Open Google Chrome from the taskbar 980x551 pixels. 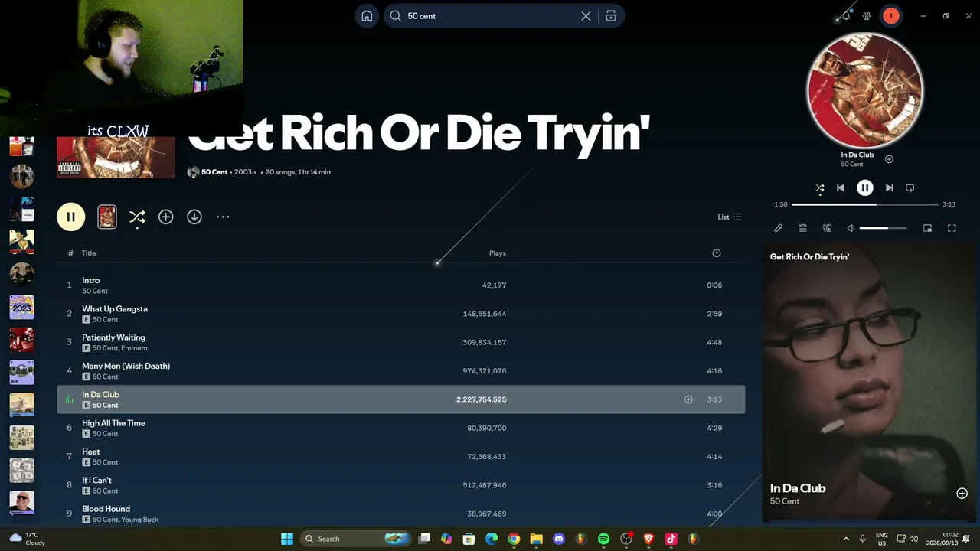[514, 539]
